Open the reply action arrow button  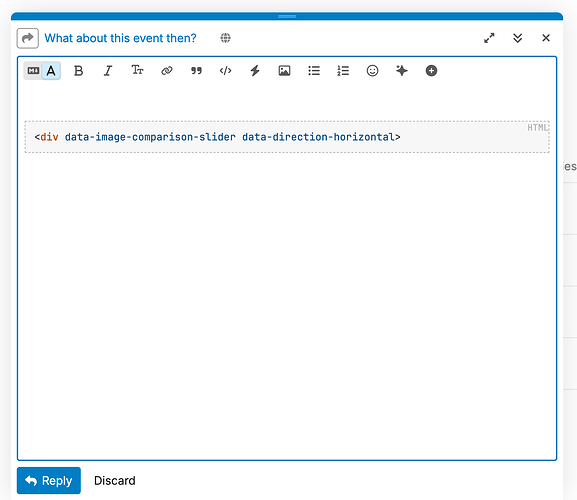(x=28, y=38)
